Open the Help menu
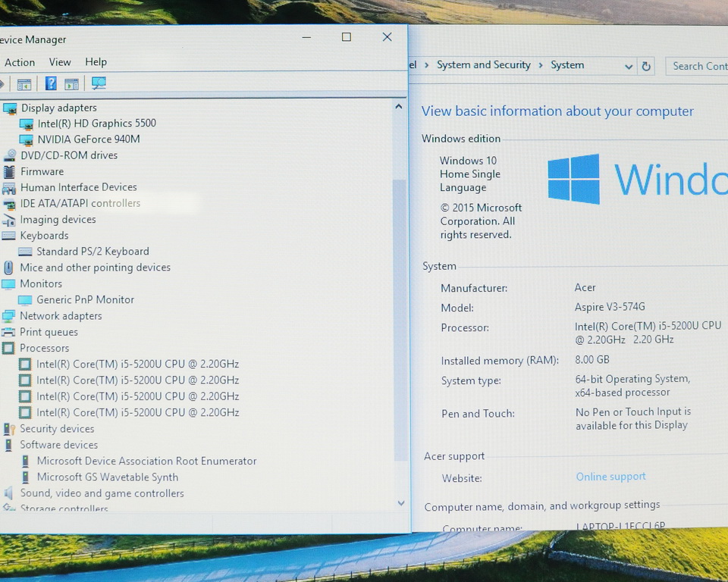728x582 pixels. pyautogui.click(x=96, y=61)
